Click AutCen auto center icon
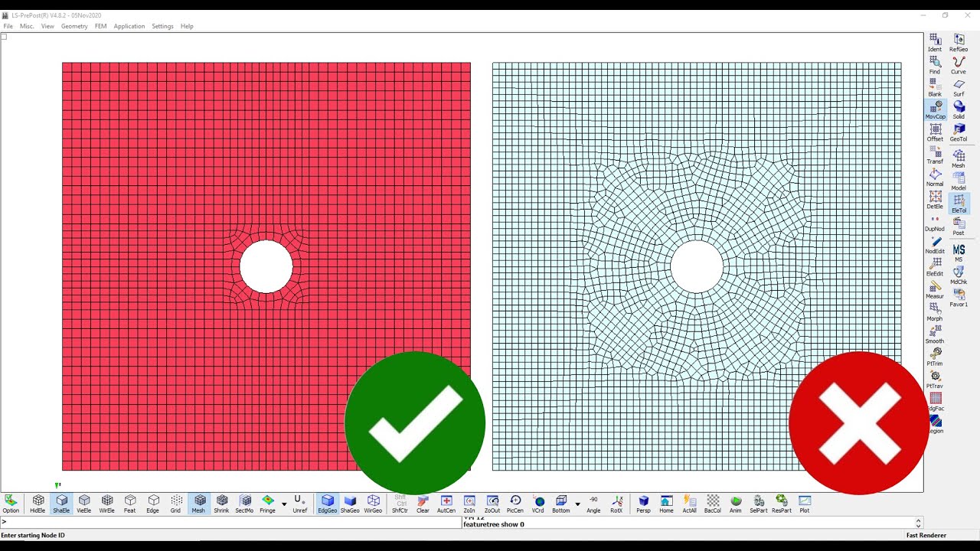Image resolution: width=980 pixels, height=551 pixels. [x=446, y=504]
